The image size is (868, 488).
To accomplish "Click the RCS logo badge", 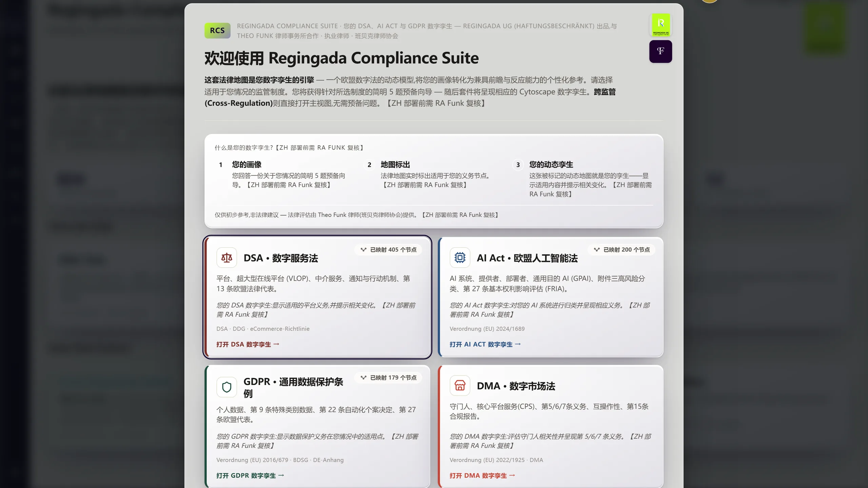I will click(x=217, y=30).
